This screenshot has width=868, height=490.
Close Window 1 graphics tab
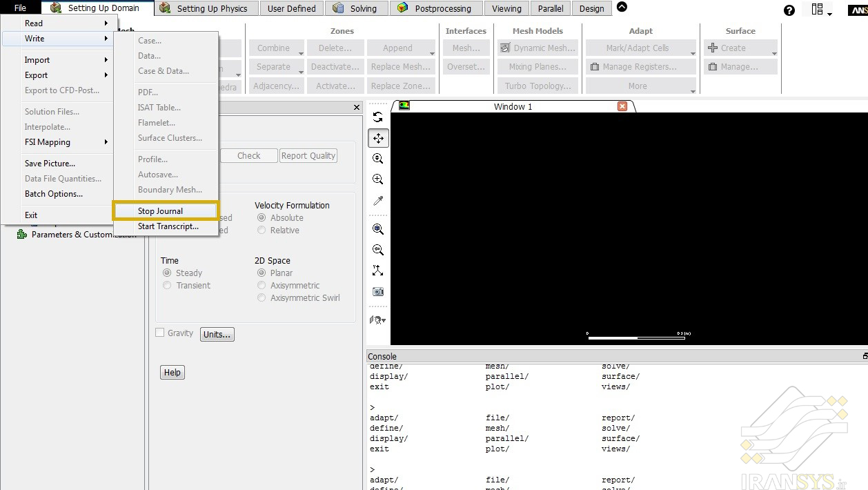[x=622, y=106]
